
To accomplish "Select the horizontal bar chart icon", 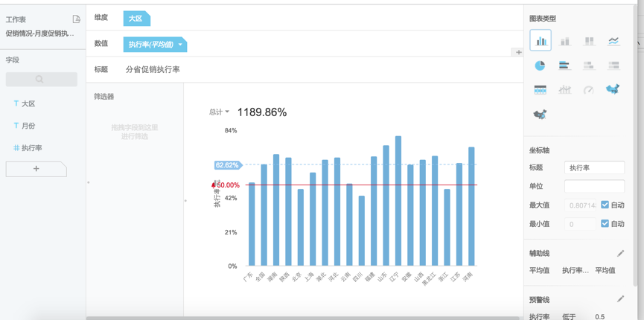I will pyautogui.click(x=564, y=65).
